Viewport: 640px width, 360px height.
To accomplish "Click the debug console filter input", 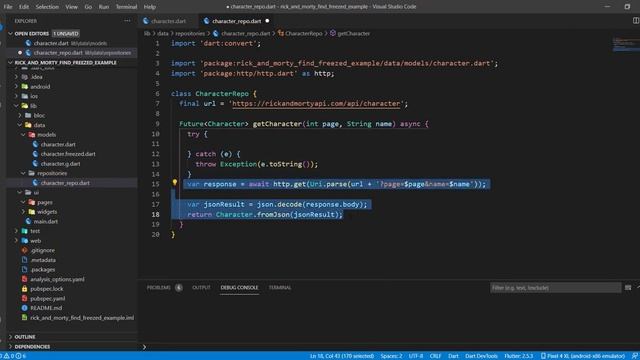I will [x=555, y=288].
